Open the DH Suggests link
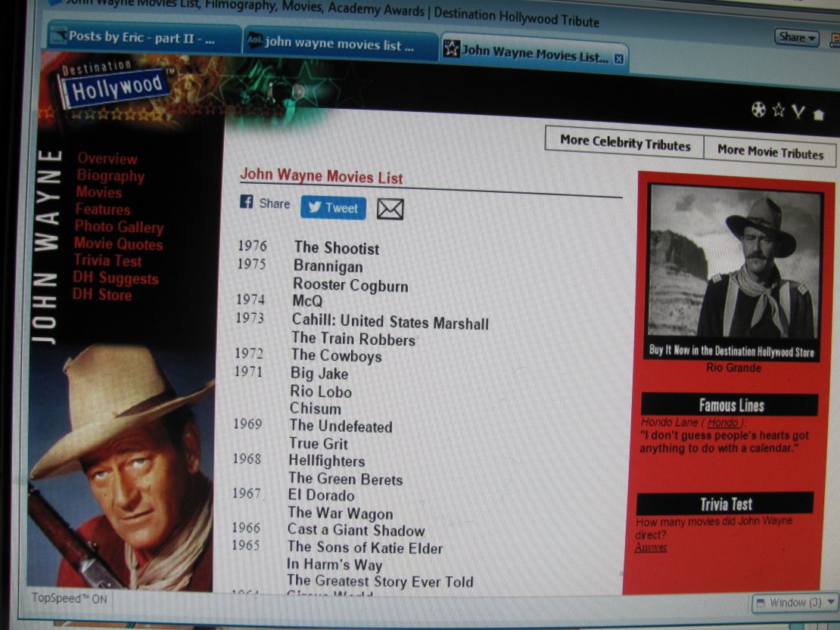 116,278
